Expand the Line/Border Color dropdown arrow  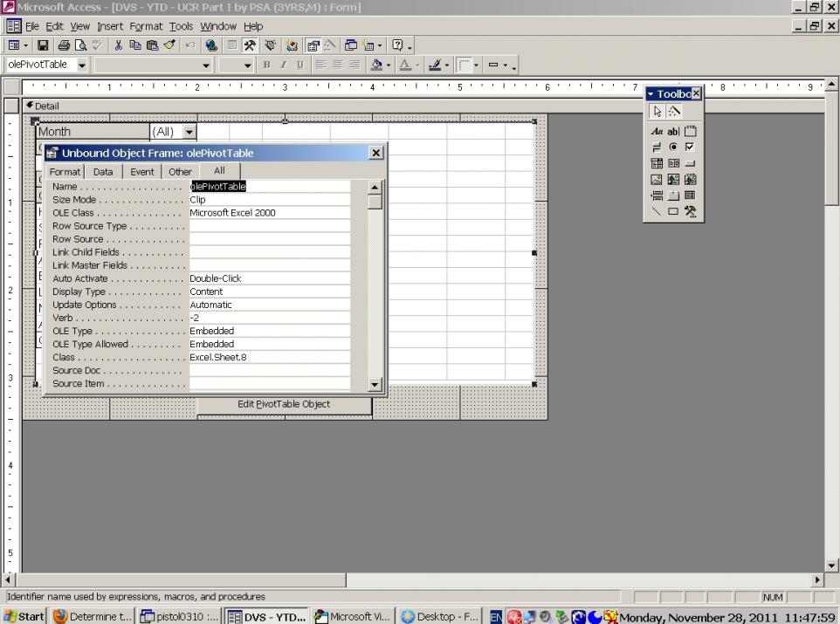point(446,65)
